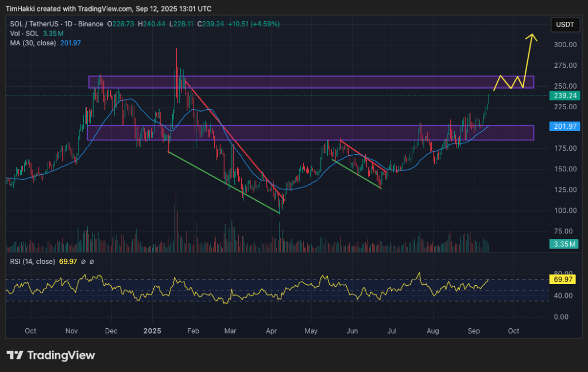Click the yellow projection arrow head

(x=533, y=37)
